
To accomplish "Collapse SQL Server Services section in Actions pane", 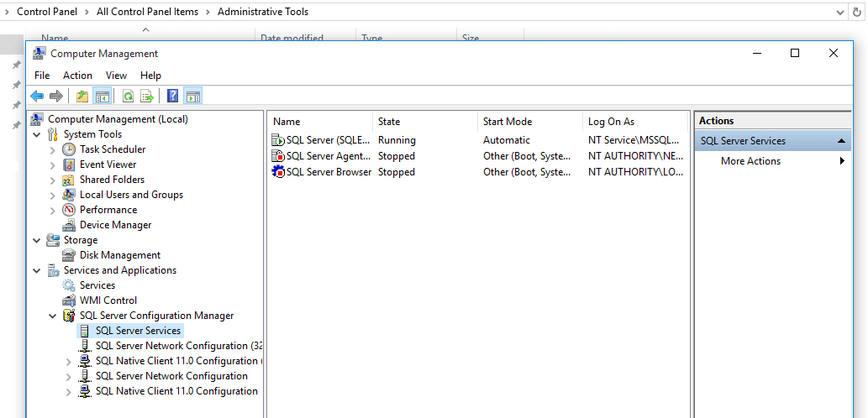I will [841, 141].
